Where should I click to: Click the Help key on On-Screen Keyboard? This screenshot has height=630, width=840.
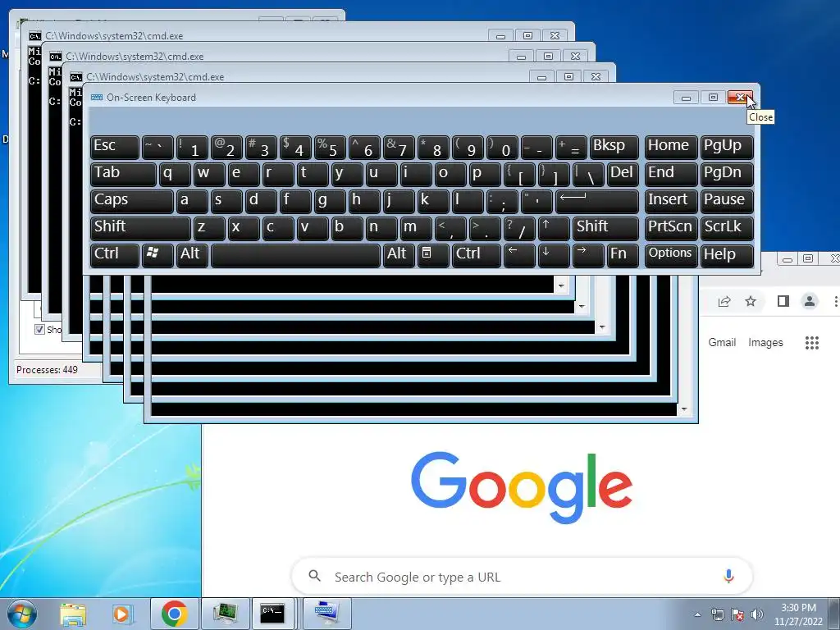pos(727,255)
